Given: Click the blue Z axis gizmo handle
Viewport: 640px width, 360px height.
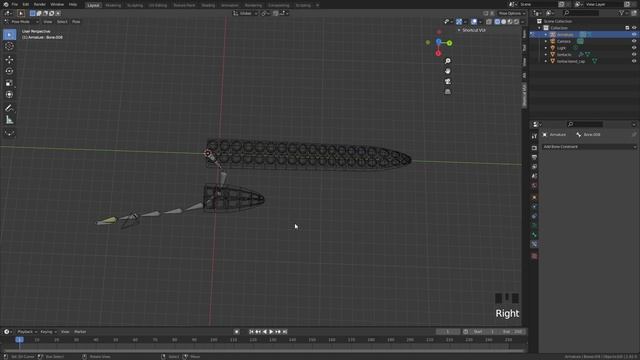Looking at the screenshot, I should coord(438,41).
